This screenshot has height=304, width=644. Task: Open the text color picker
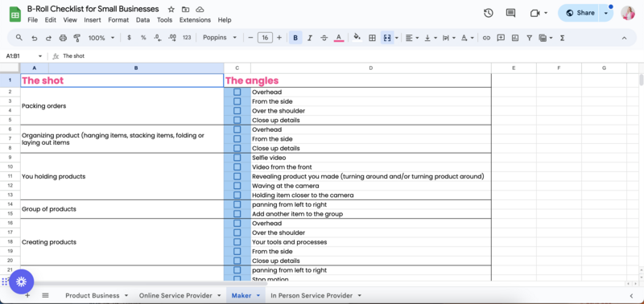coord(338,38)
